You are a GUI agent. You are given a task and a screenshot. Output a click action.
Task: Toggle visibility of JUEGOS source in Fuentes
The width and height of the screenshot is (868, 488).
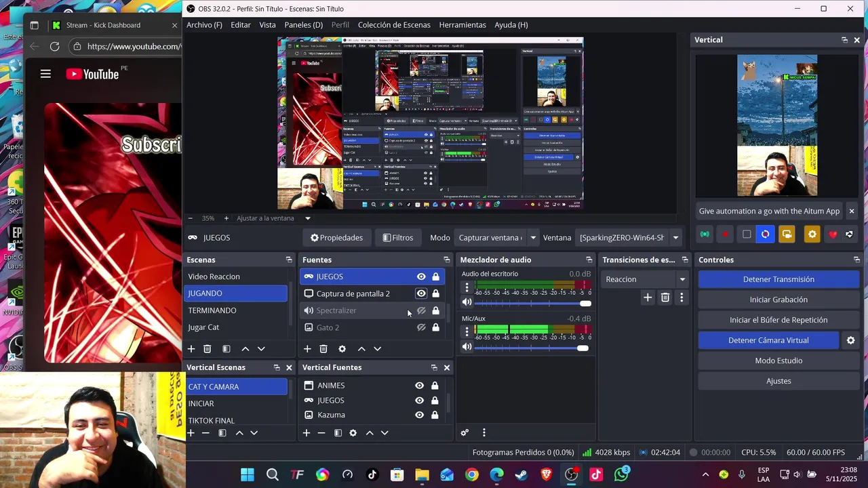(421, 277)
